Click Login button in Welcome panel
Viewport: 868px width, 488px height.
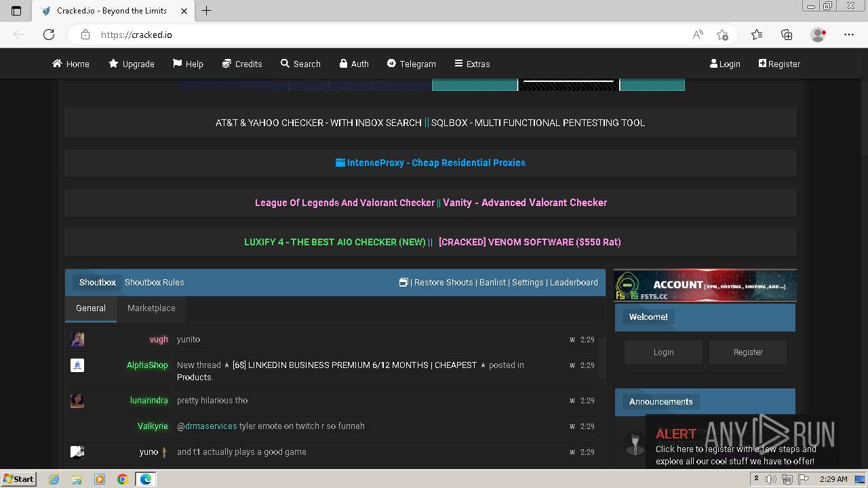pos(664,352)
